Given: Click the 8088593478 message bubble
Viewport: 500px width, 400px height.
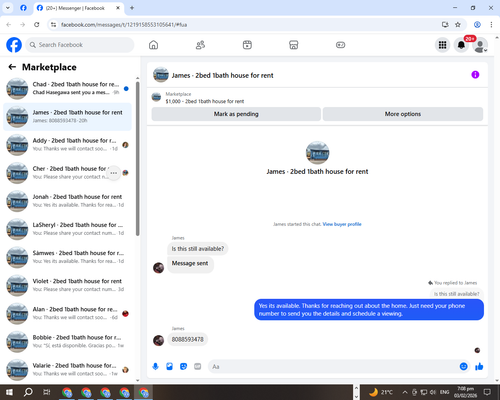Looking at the screenshot, I should click(x=187, y=339).
